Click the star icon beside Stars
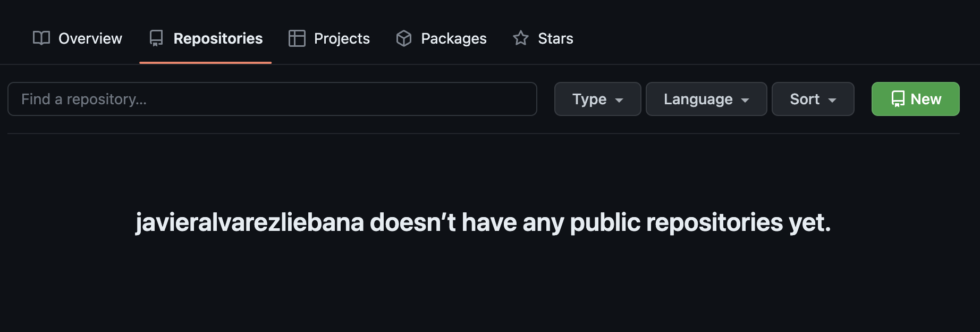Screen dimensions: 980x332 pos(521,38)
